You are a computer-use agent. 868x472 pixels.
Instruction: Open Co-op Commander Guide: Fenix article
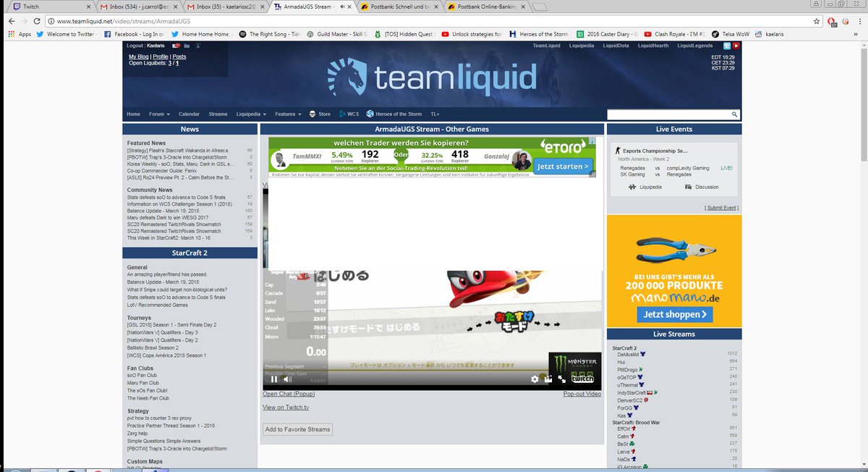163,170
